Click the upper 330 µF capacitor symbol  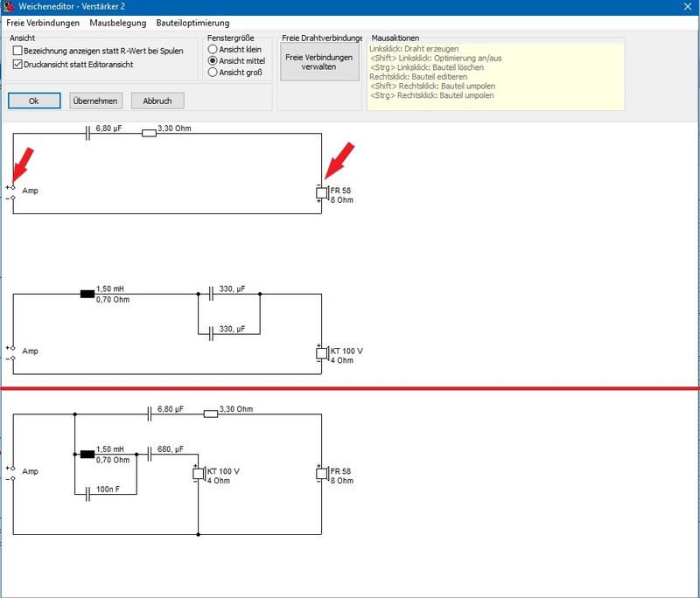(x=211, y=294)
